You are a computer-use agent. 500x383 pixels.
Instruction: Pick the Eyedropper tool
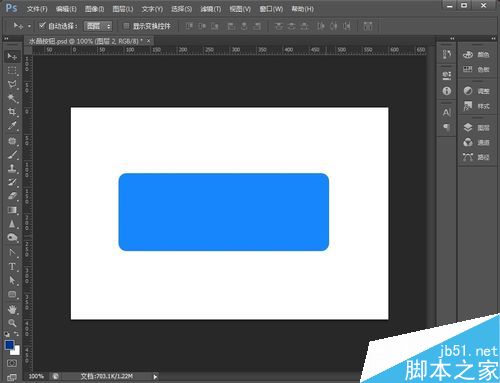pos(12,126)
